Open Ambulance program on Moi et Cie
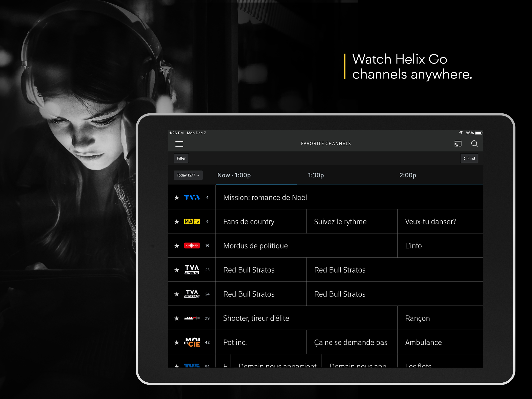The image size is (532, 399). pos(440,342)
